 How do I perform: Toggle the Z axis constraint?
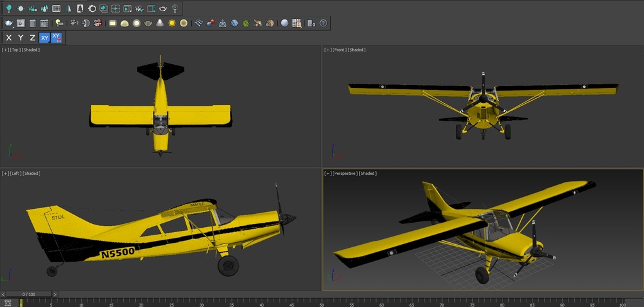point(33,38)
